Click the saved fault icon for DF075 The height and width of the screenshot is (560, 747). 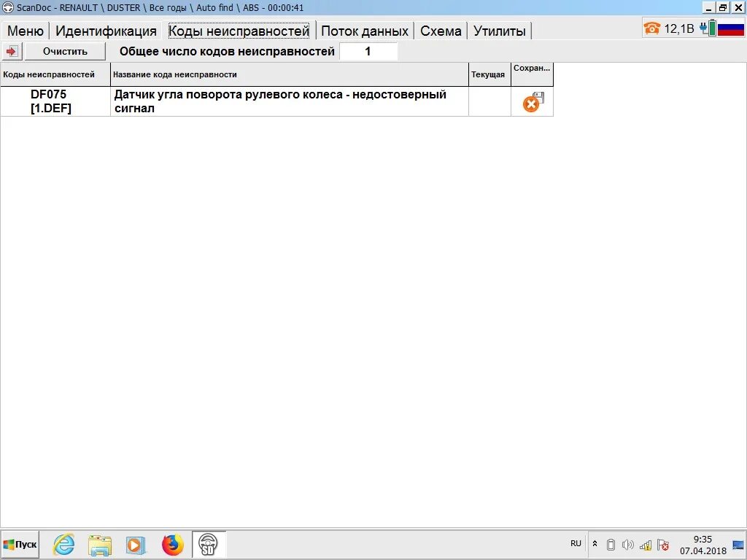pos(533,101)
